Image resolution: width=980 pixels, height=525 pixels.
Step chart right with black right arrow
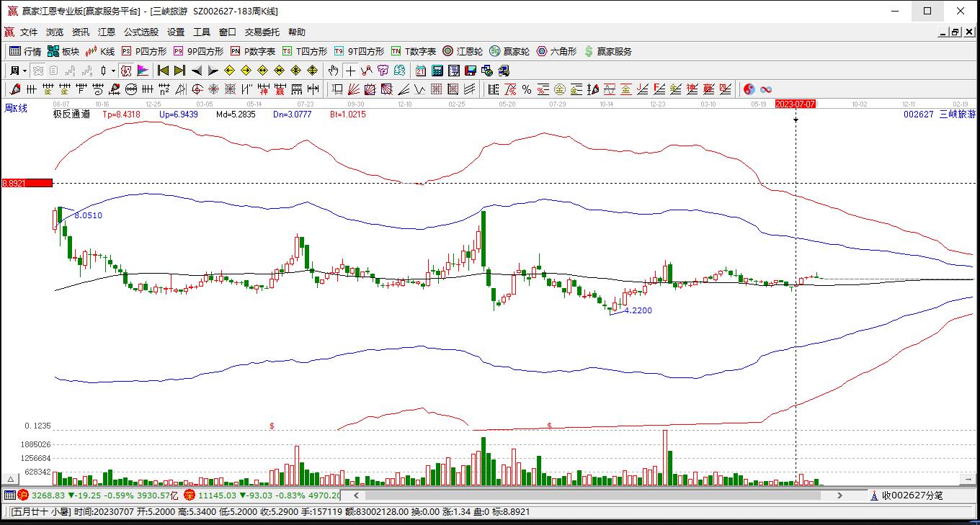(213, 71)
